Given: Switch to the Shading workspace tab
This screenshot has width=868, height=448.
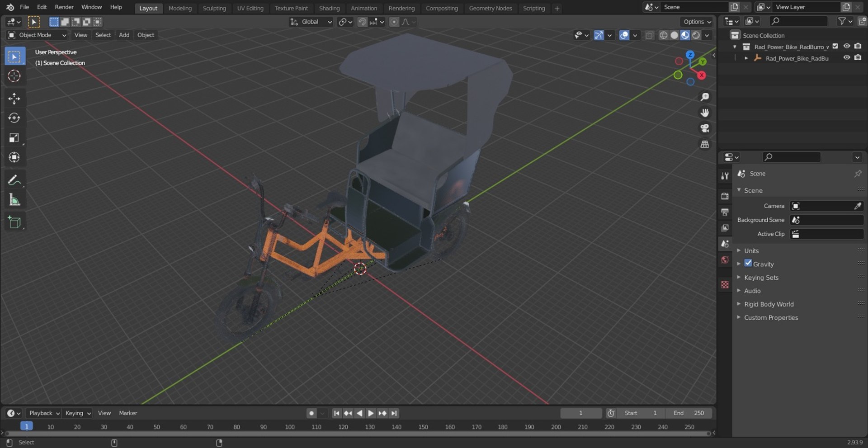Looking at the screenshot, I should [x=329, y=8].
